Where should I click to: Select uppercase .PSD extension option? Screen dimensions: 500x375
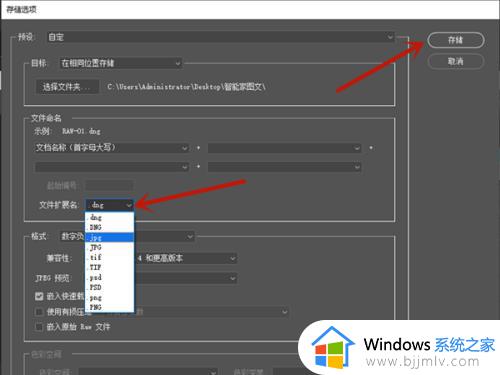pyautogui.click(x=110, y=287)
